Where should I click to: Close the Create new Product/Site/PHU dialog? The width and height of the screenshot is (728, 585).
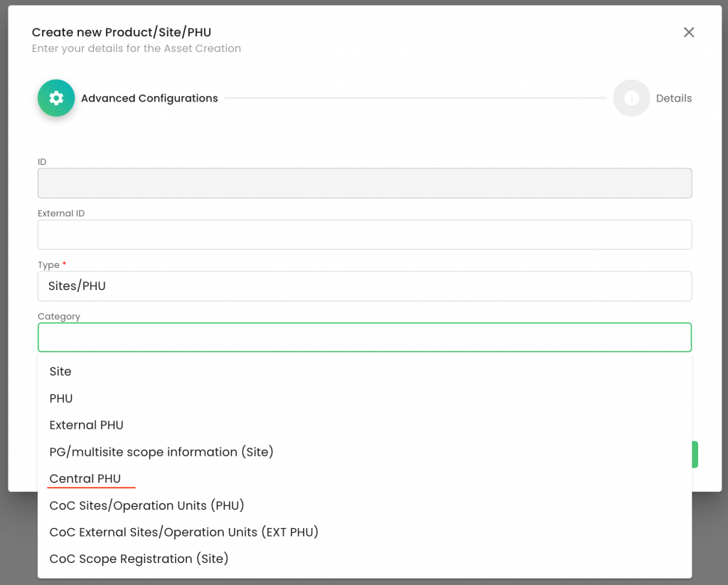(x=688, y=32)
